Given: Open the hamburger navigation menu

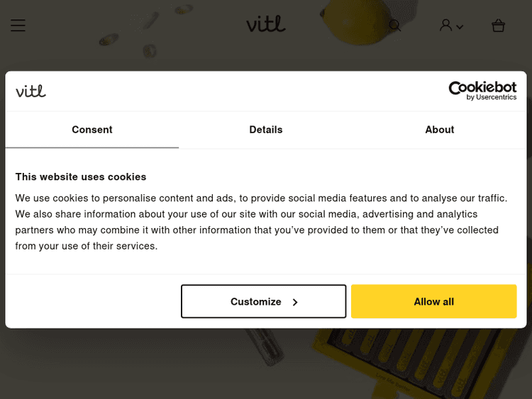Looking at the screenshot, I should pyautogui.click(x=18, y=26).
